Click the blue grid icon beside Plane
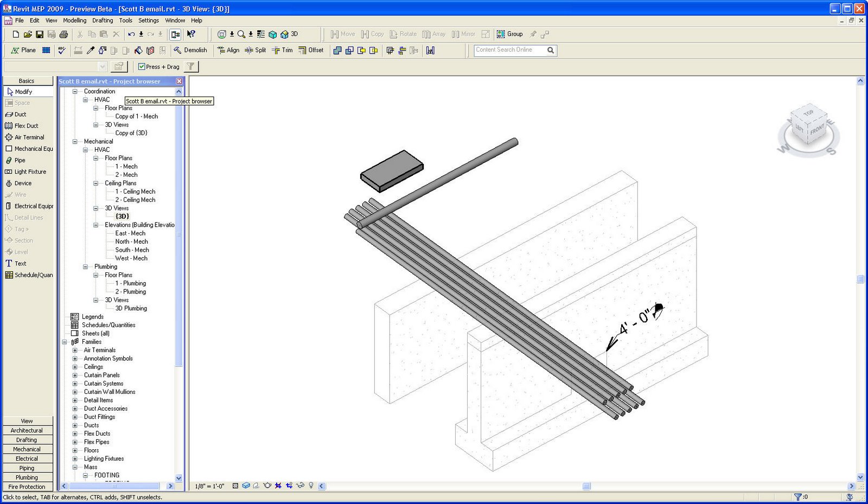This screenshot has height=504, width=868. coord(46,50)
